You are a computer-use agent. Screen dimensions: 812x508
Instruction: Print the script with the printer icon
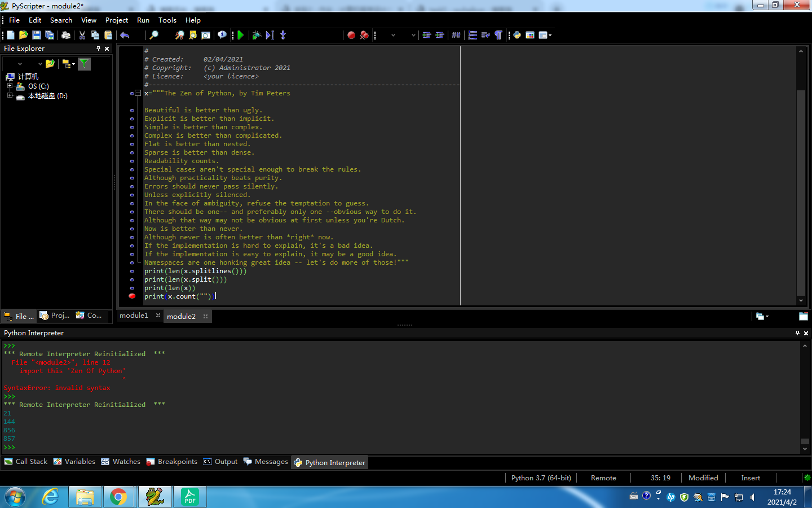coord(66,35)
